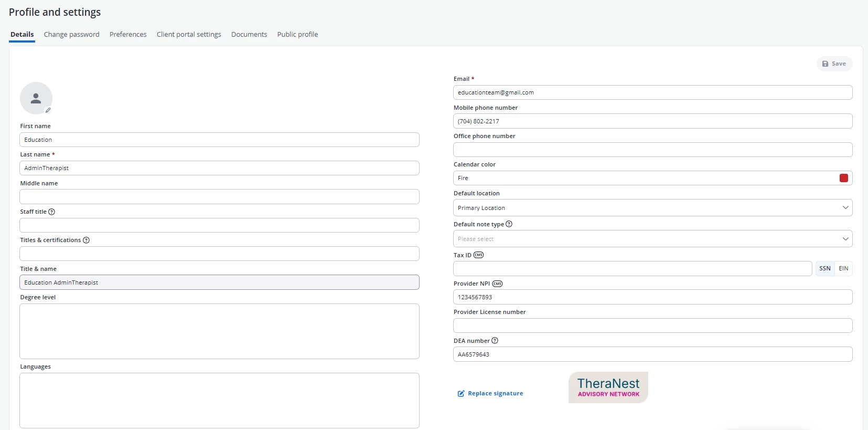Click the Replace signature edit icon

tap(461, 393)
